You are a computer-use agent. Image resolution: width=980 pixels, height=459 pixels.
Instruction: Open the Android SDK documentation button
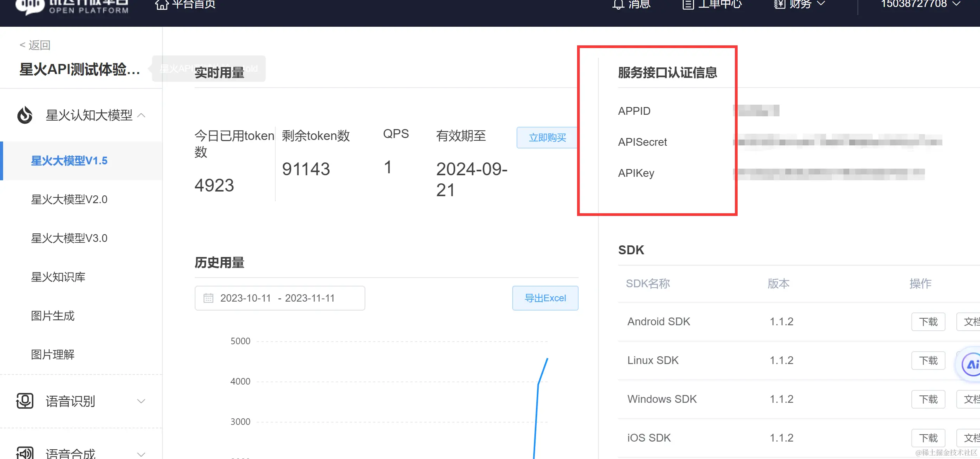tap(969, 321)
